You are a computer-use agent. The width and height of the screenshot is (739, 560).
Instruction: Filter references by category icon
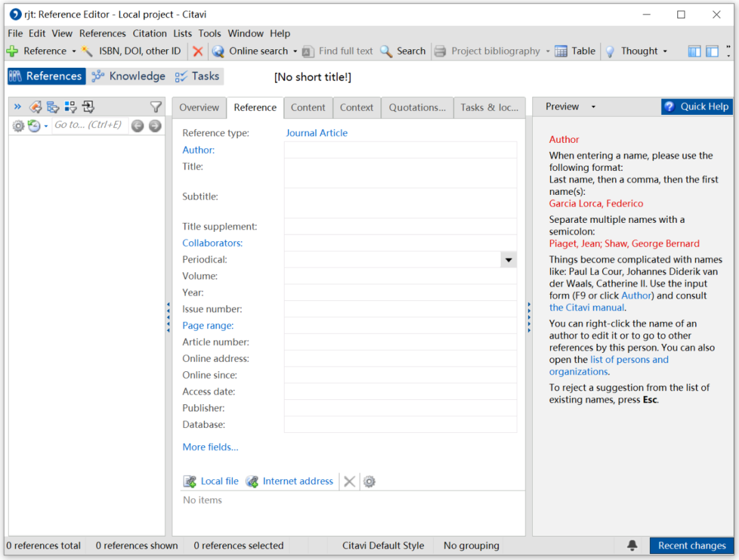coord(53,107)
